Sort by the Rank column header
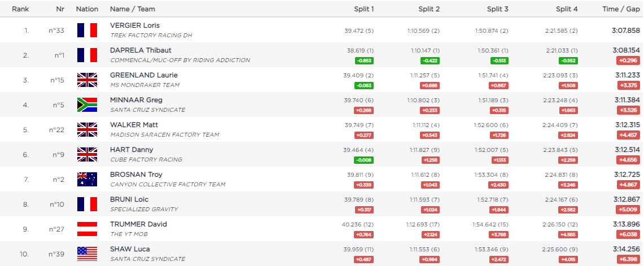The image size is (644, 266). click(x=20, y=9)
